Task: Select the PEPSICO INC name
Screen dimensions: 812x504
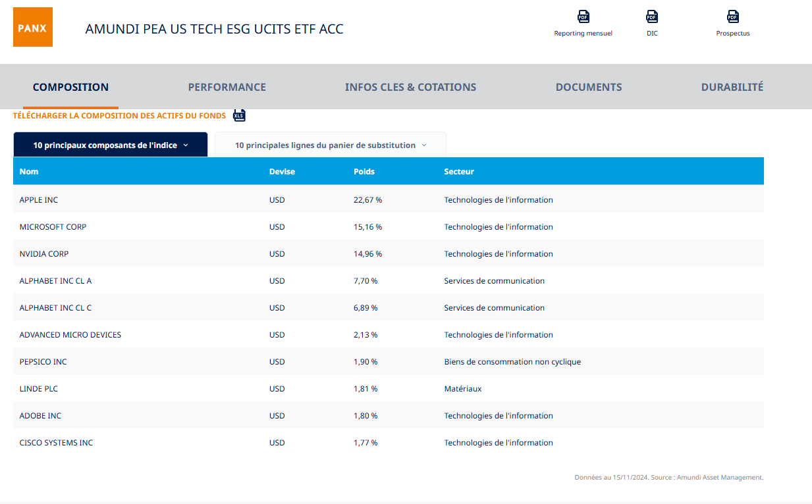Action: (x=43, y=362)
